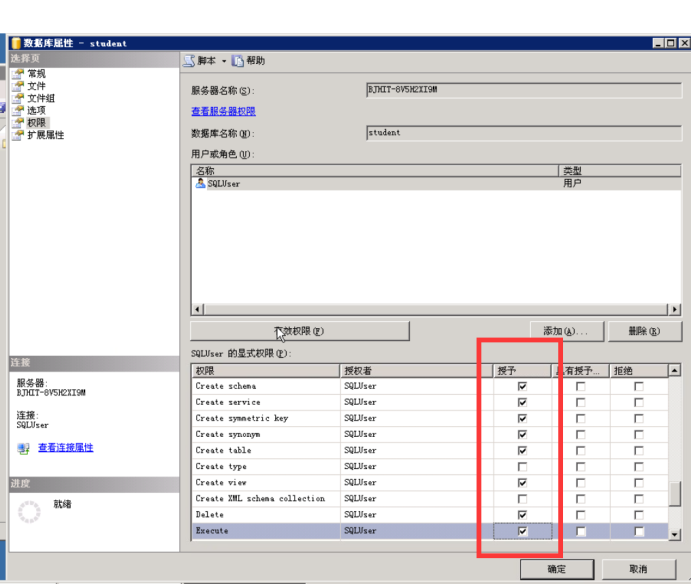Click left arrow of horizontal scrollbar
Image resolution: width=692 pixels, height=585 pixels.
[x=198, y=309]
